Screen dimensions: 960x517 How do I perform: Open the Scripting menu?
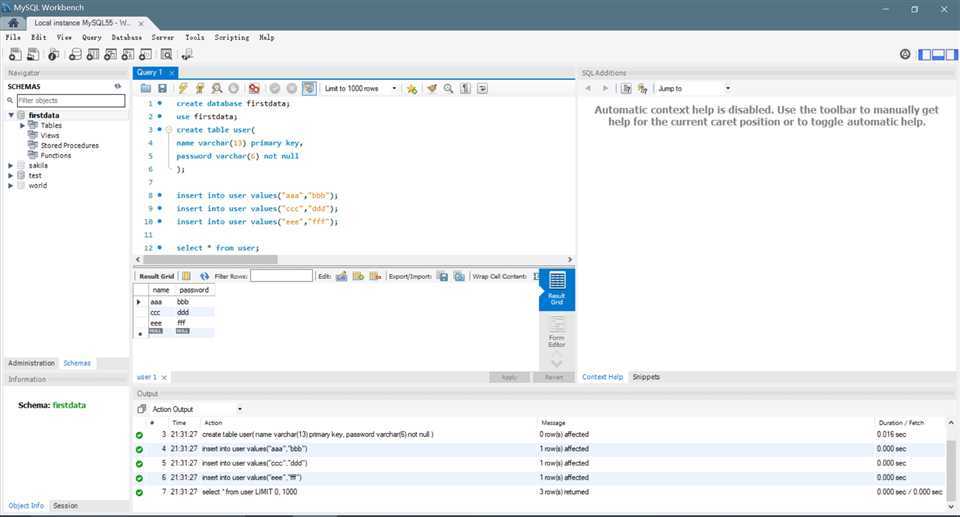(232, 37)
